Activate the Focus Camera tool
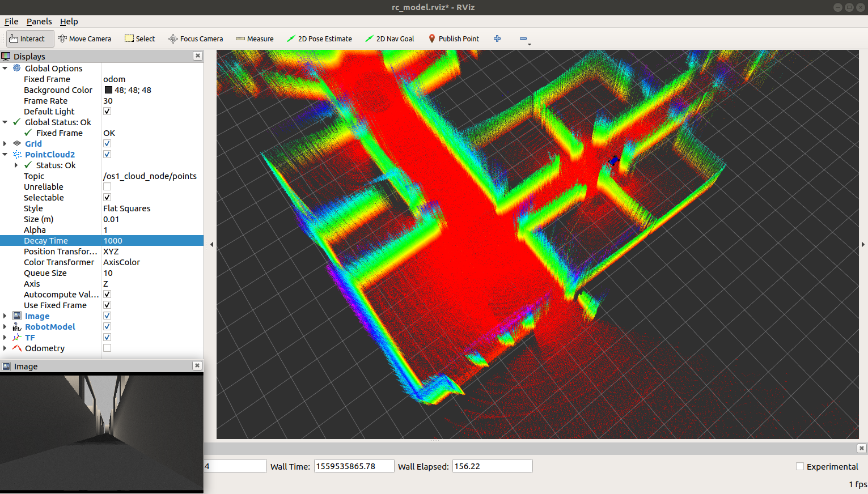The height and width of the screenshot is (494, 868). [196, 39]
